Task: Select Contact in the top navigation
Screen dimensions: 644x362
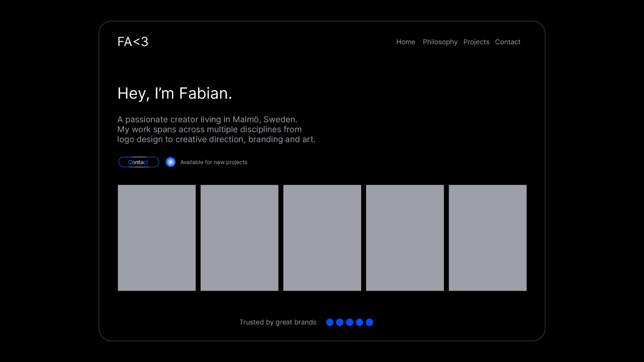Action: click(x=508, y=42)
